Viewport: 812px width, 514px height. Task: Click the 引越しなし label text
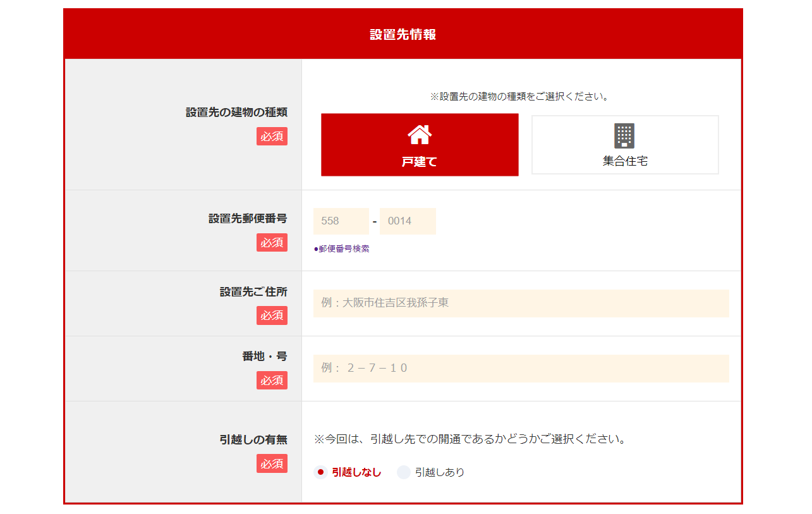pos(356,472)
